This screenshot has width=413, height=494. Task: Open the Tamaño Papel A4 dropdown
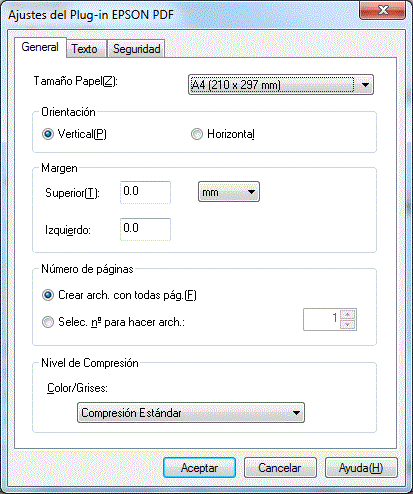point(281,85)
